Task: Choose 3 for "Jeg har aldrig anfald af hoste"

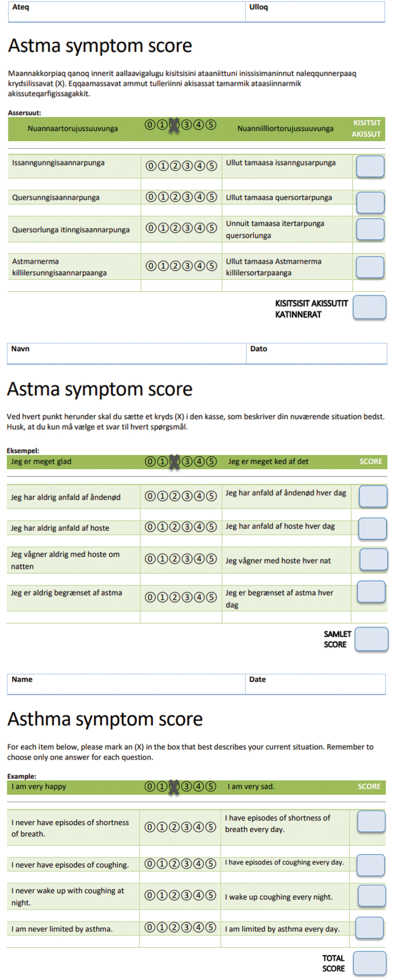Action: click(187, 527)
